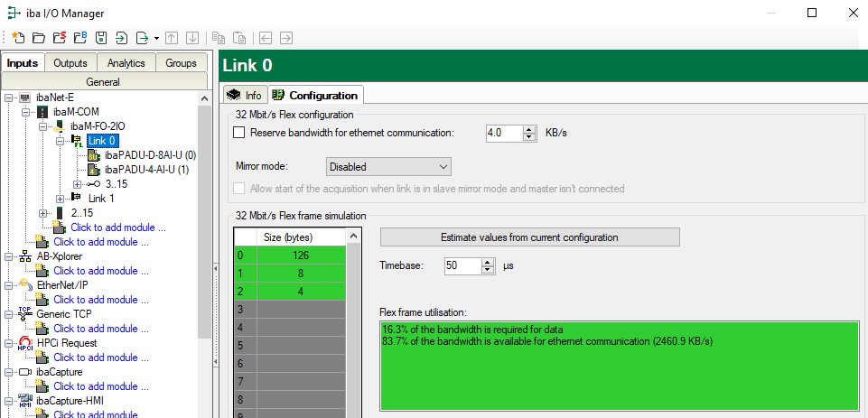The height and width of the screenshot is (418, 868).
Task: Collapse the ibaNet-E tree node
Action: click(x=8, y=98)
